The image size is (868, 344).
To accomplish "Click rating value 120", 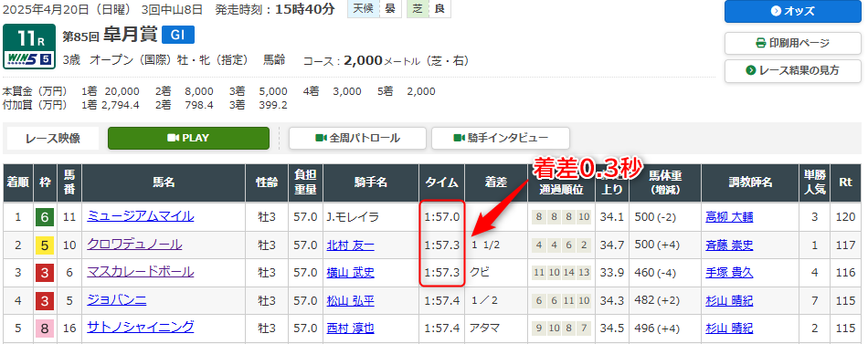I will click(845, 217).
